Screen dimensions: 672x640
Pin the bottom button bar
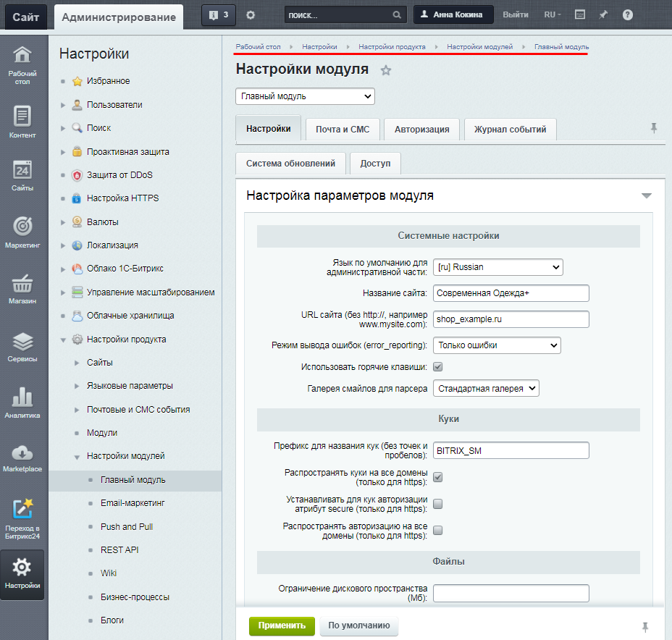point(645,627)
